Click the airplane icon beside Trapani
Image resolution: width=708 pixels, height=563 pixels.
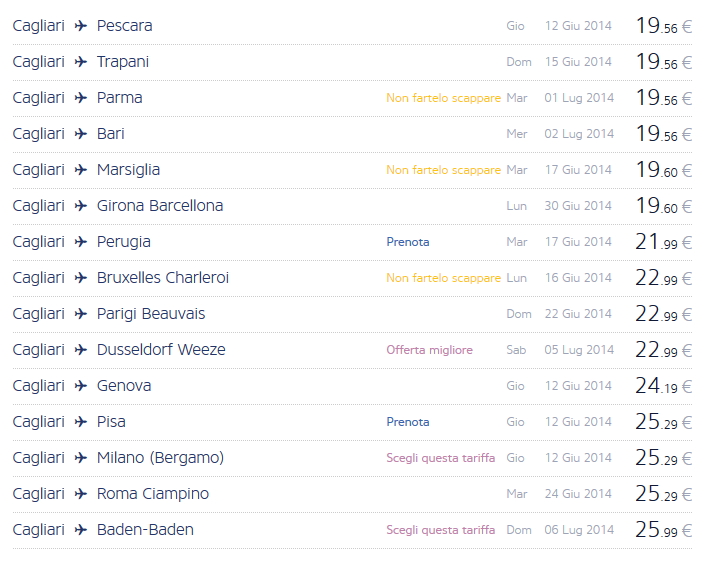pos(81,62)
